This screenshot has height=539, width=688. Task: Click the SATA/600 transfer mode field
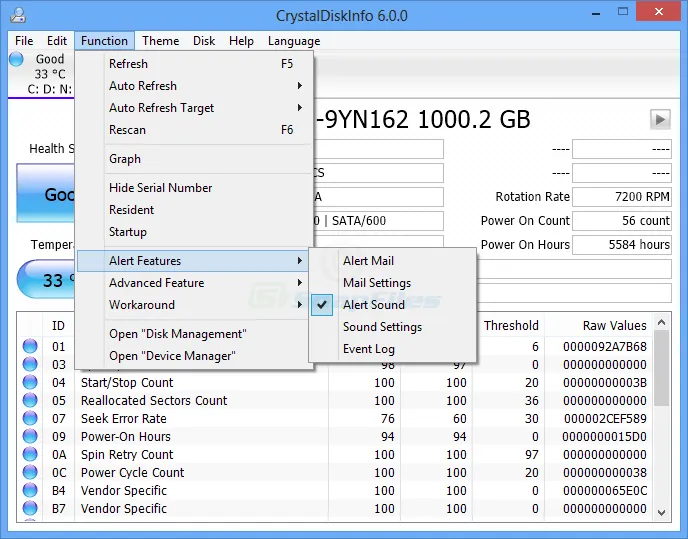(x=378, y=220)
